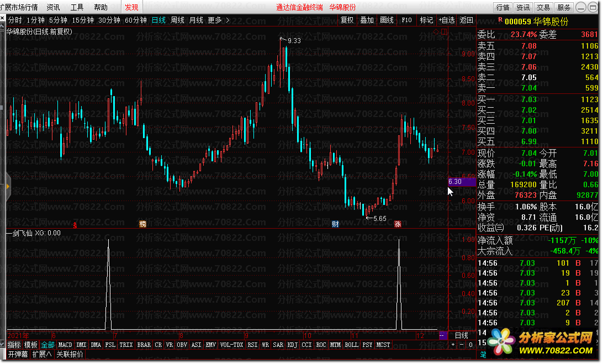
Task: Add the stock with '+自选'
Action: click(447, 20)
